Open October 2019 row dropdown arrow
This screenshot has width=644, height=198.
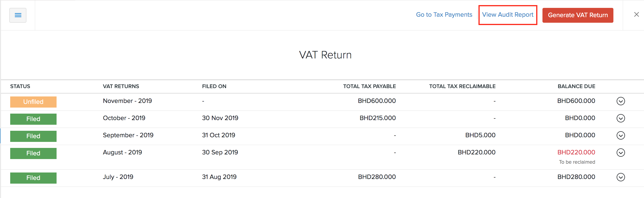pos(621,118)
